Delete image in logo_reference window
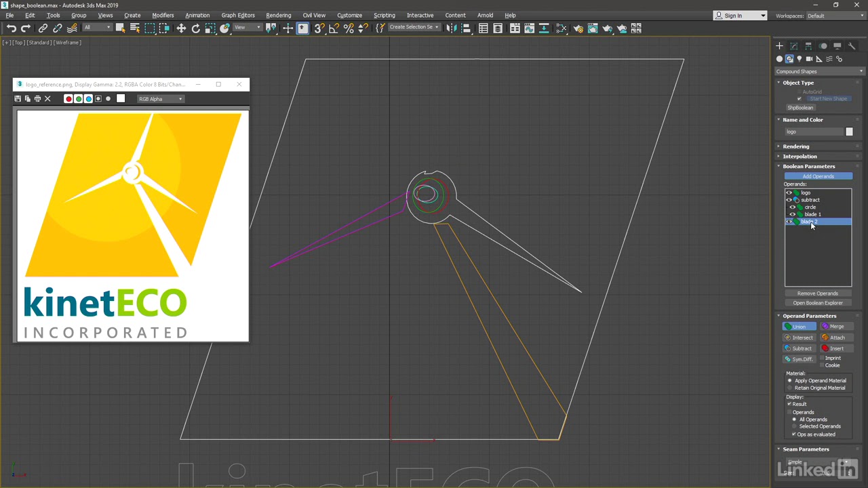 tap(47, 99)
